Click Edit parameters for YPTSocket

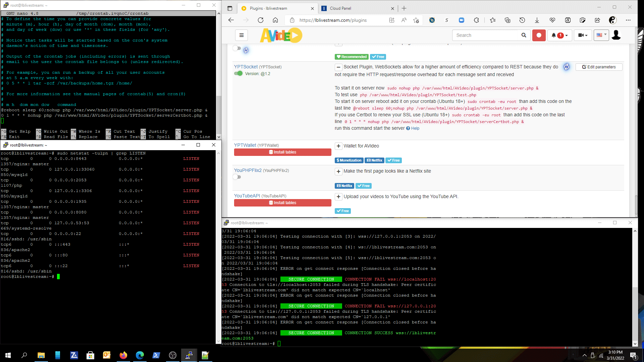tap(599, 67)
